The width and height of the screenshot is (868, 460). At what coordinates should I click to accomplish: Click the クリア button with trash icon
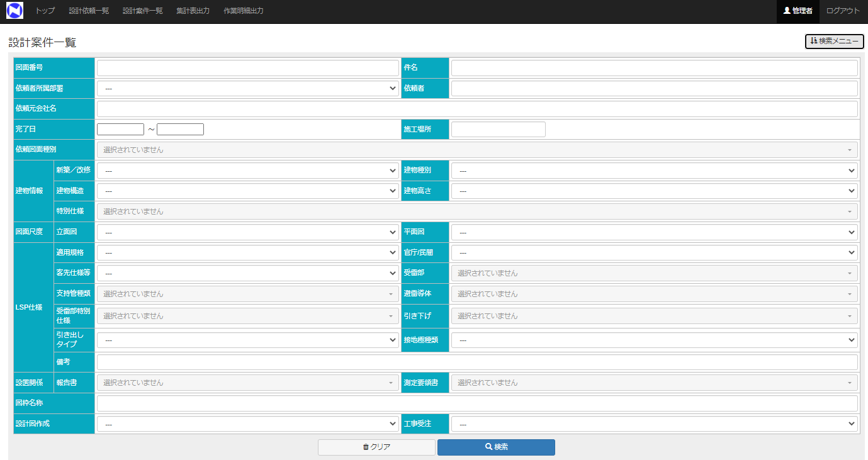point(376,447)
